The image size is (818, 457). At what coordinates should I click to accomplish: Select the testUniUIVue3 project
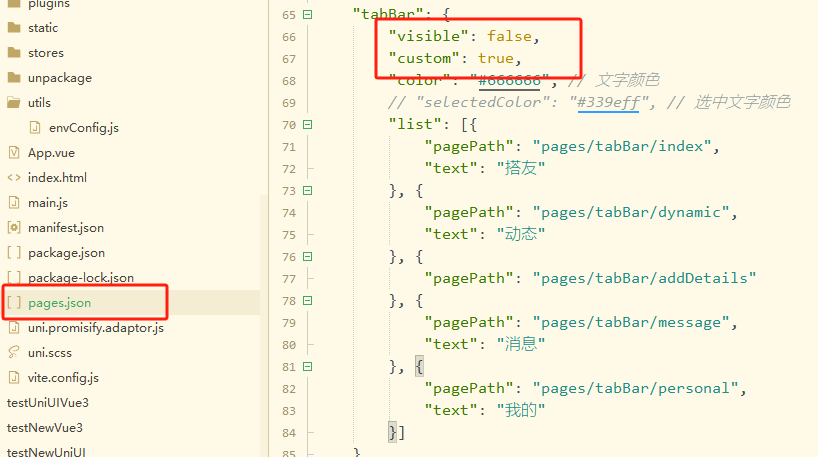(x=47, y=403)
